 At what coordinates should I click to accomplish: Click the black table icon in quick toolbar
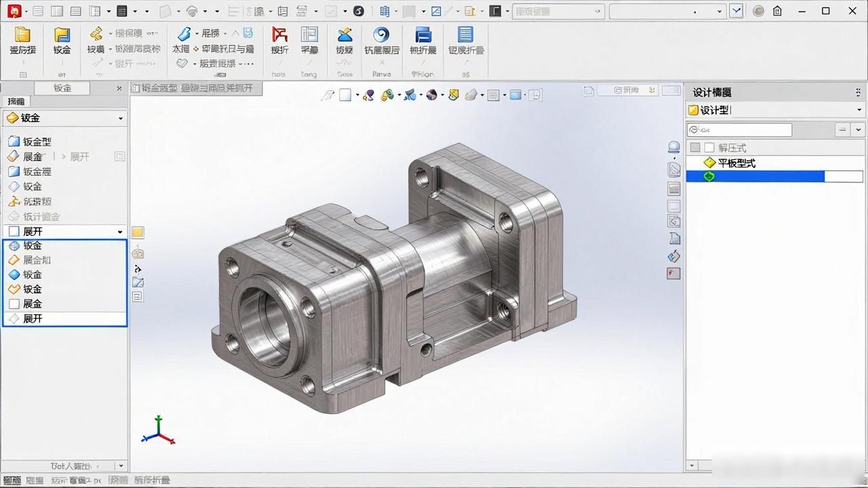pyautogui.click(x=122, y=11)
